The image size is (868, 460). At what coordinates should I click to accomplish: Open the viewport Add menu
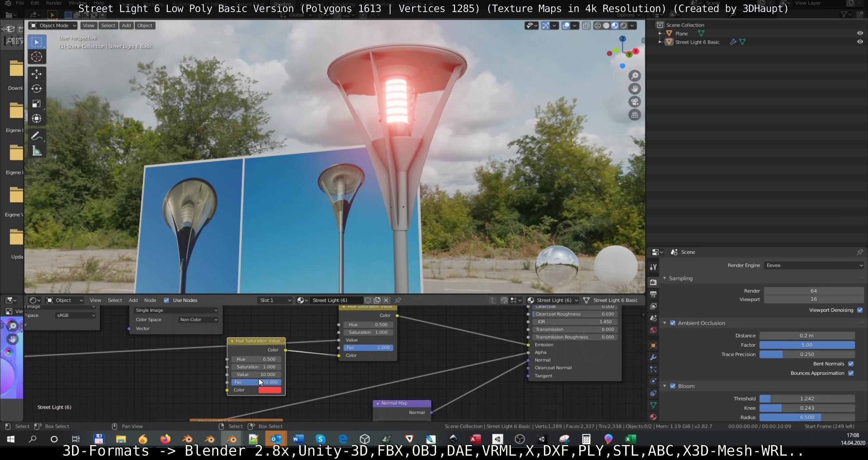coord(126,25)
